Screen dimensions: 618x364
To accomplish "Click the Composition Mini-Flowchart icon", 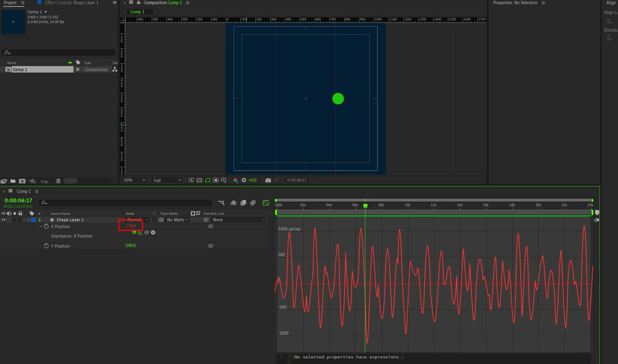I will pyautogui.click(x=221, y=203).
